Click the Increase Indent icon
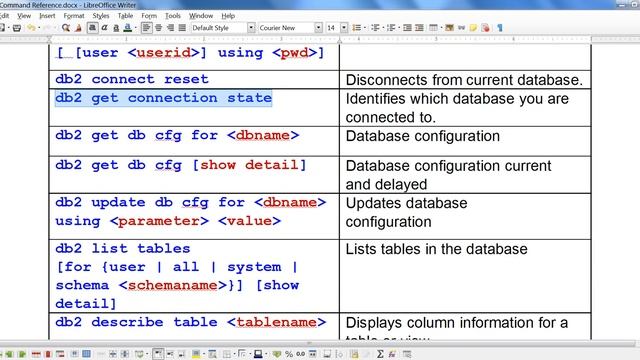640x360 pixels. [407, 28]
